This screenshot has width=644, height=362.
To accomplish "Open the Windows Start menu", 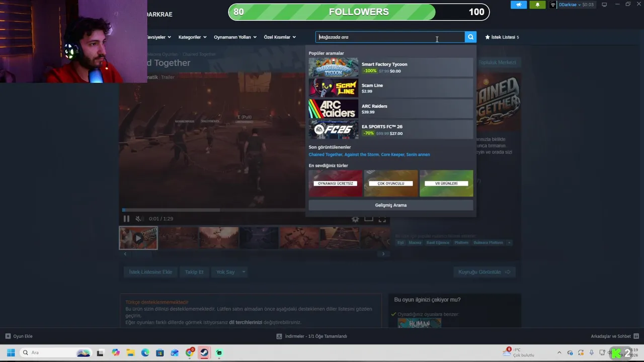I will tap(11, 352).
